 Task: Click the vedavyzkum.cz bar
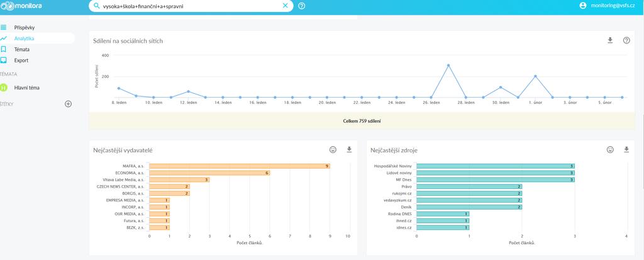tap(469, 200)
